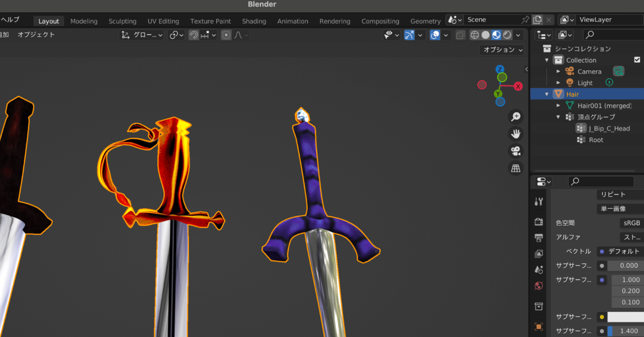The image size is (644, 337).
Task: Toggle camera view with the camera icon
Action: click(516, 150)
